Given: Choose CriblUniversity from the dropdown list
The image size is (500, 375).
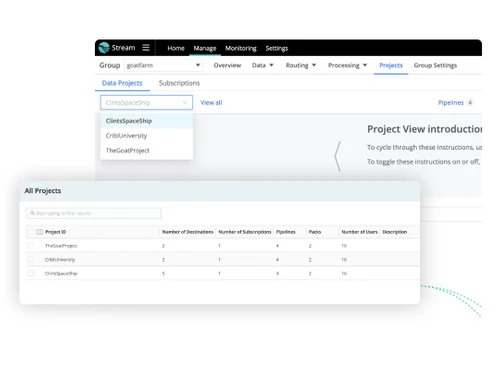Looking at the screenshot, I should click(146, 136).
